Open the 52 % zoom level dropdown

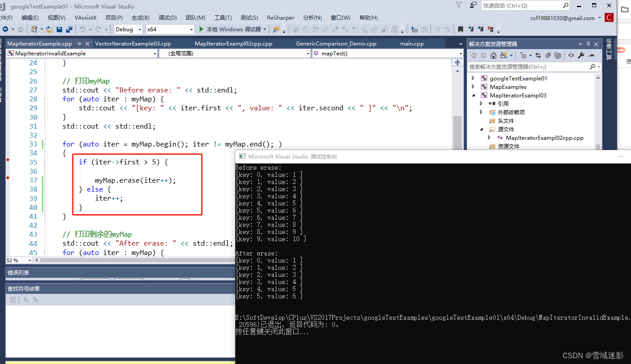click(30, 260)
